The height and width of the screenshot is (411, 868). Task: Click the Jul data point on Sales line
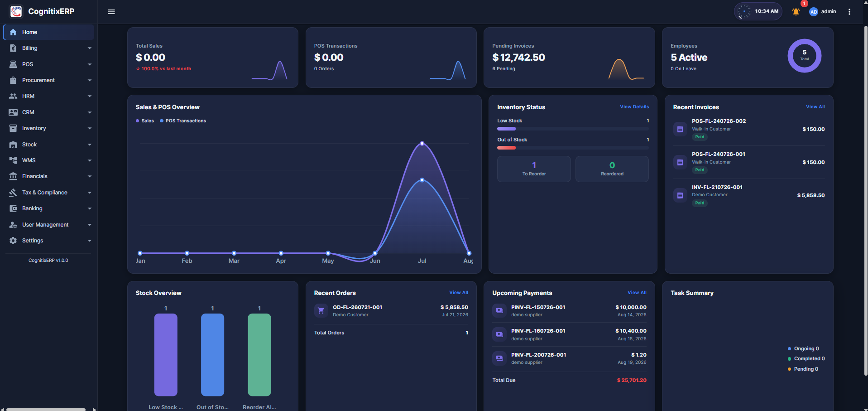pyautogui.click(x=422, y=143)
